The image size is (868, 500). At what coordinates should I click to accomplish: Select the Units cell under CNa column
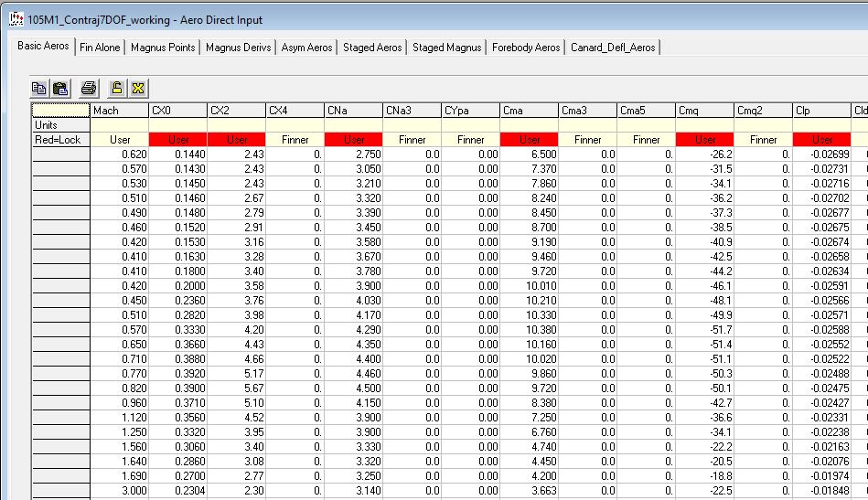(354, 125)
